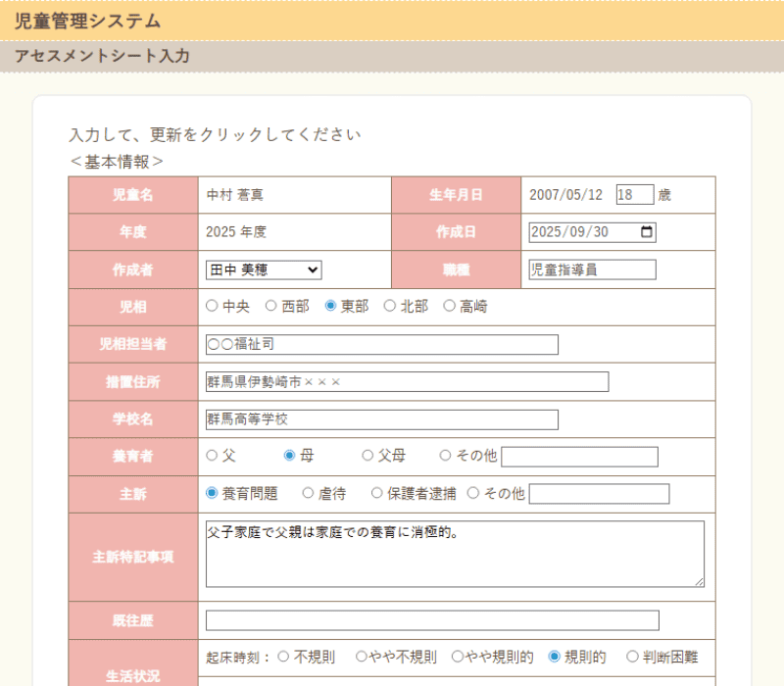Image resolution: width=784 pixels, height=686 pixels.
Task: Select 判断困難 for 起床時刻
Action: coord(632,657)
